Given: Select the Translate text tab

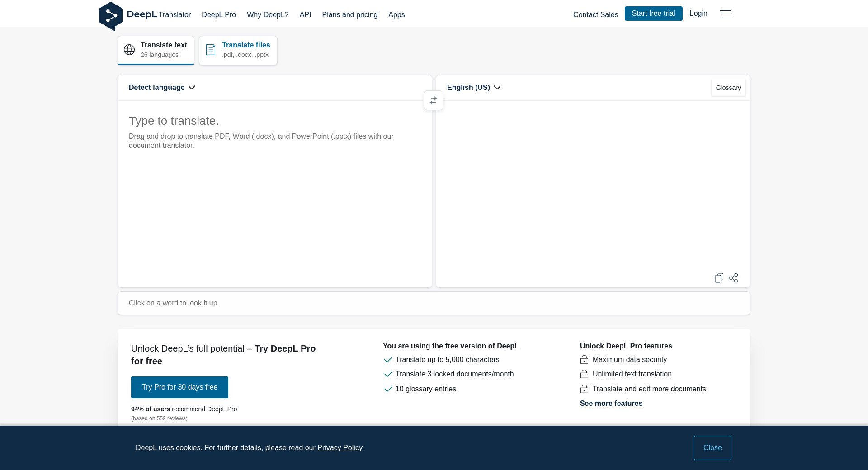Looking at the screenshot, I should [x=156, y=50].
